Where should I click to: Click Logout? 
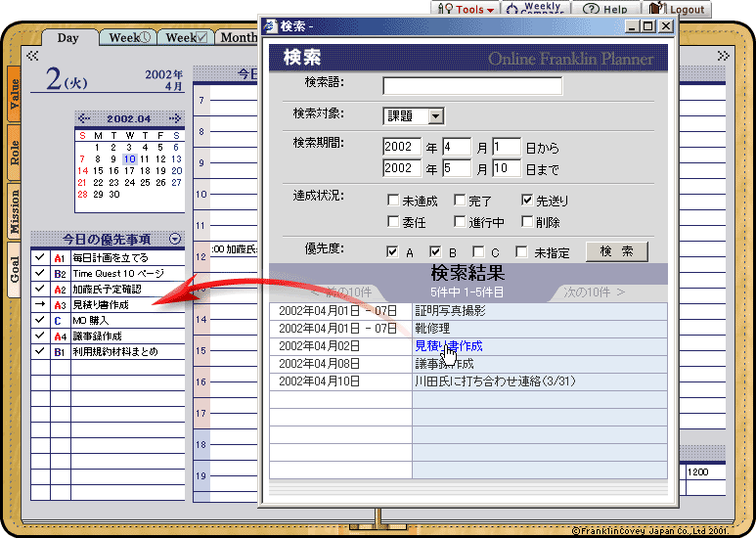pyautogui.click(x=677, y=9)
